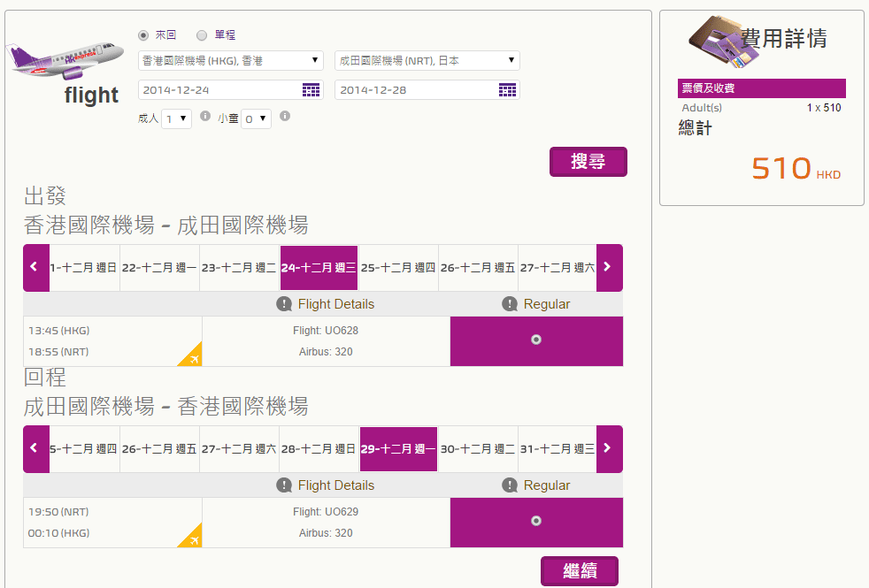Click the info icon beside adult count

click(205, 116)
